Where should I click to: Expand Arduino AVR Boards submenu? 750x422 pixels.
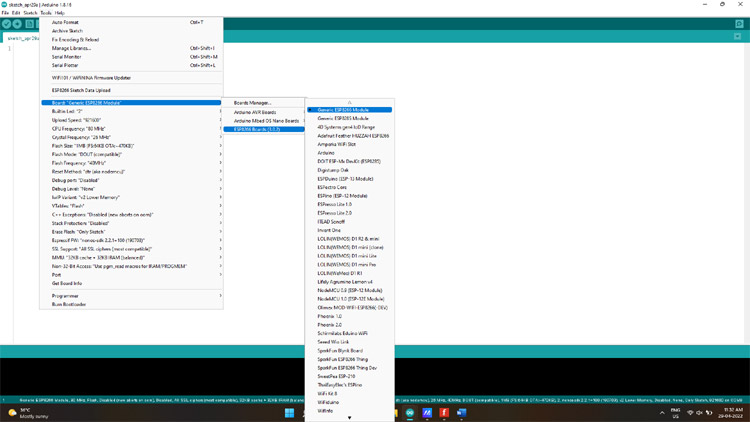[x=264, y=112]
